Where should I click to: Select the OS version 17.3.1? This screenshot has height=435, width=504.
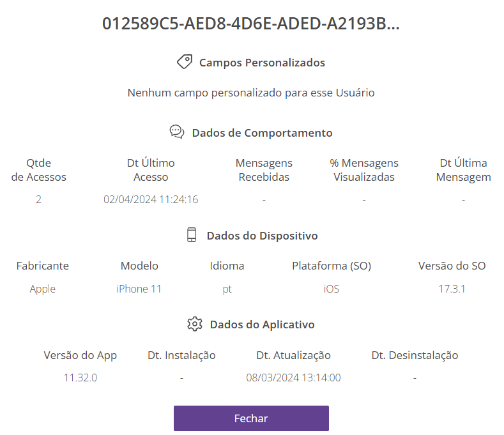(452, 289)
